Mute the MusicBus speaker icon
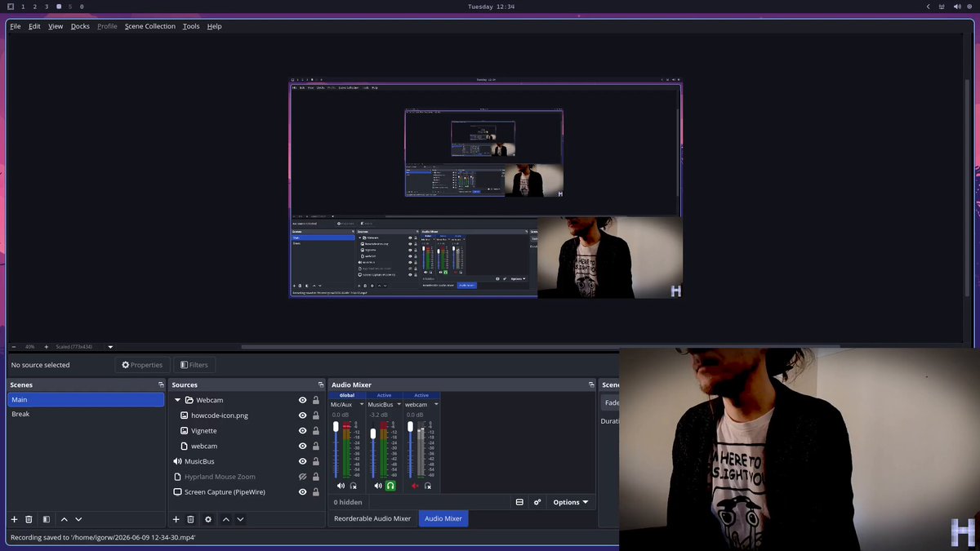The height and width of the screenshot is (551, 980). (378, 486)
